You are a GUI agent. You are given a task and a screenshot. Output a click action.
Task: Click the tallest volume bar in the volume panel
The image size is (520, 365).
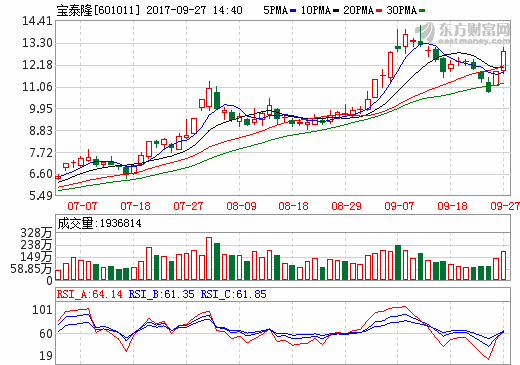[x=209, y=259]
